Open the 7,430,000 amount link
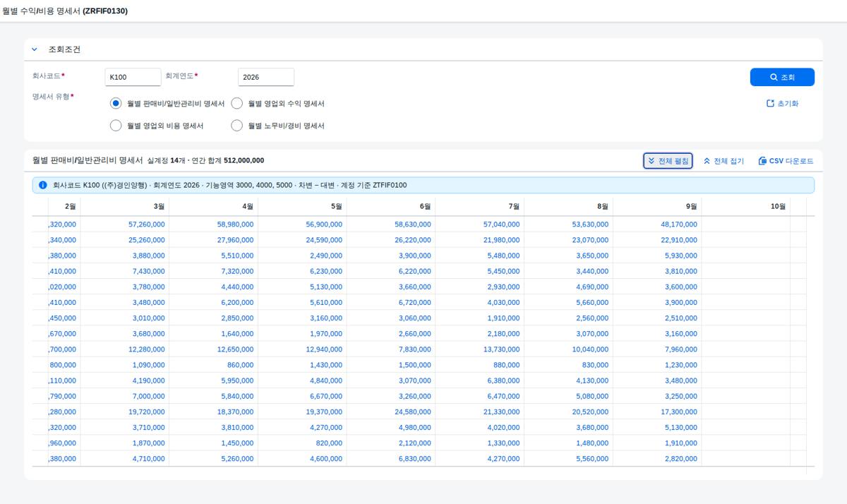The image size is (847, 504). pos(149,271)
